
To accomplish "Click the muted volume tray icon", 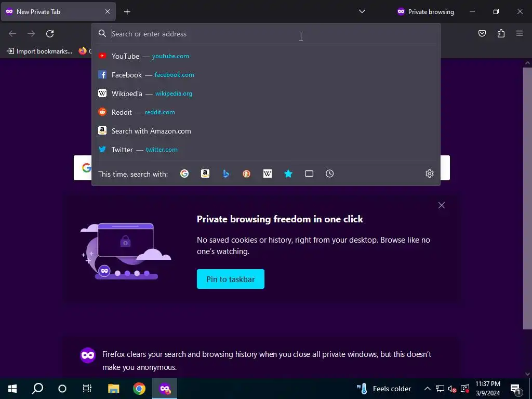I will (452, 389).
